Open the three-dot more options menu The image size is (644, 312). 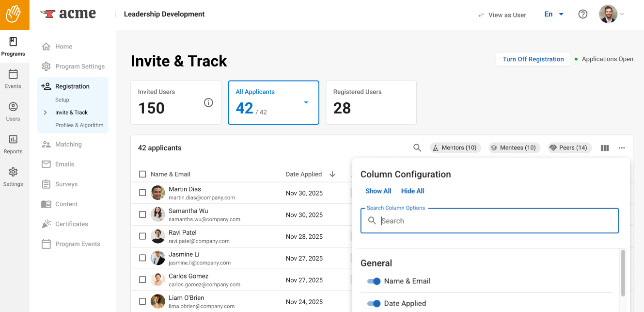click(x=622, y=148)
